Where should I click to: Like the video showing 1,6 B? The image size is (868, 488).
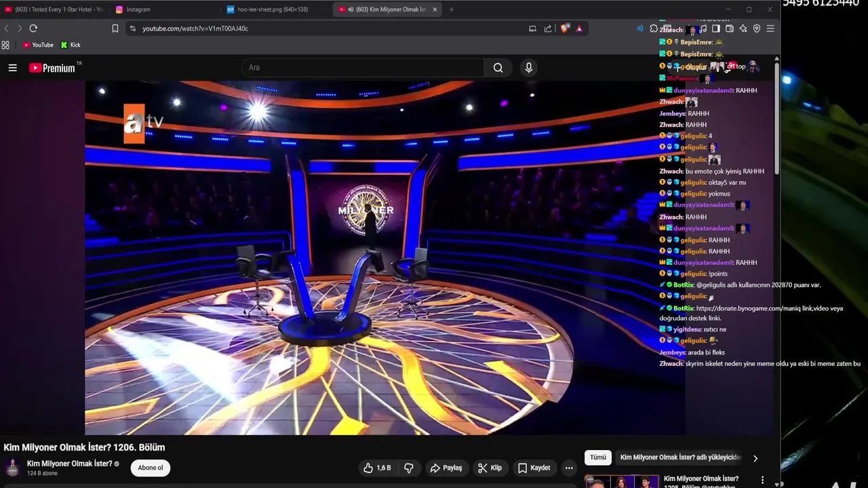coord(377,468)
